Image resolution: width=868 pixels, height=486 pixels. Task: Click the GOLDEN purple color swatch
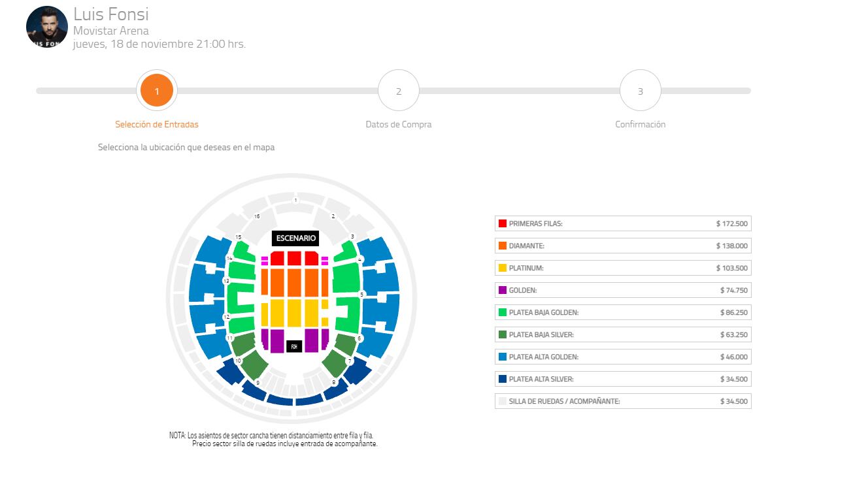503,290
